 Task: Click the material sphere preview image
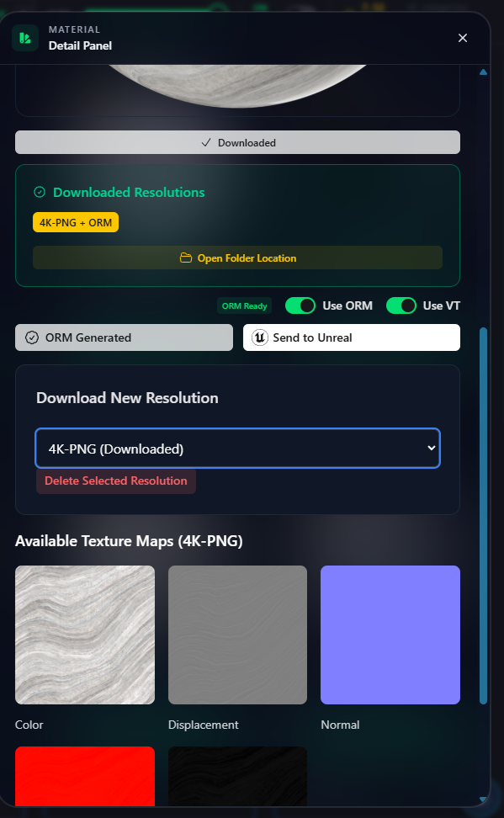point(237,86)
